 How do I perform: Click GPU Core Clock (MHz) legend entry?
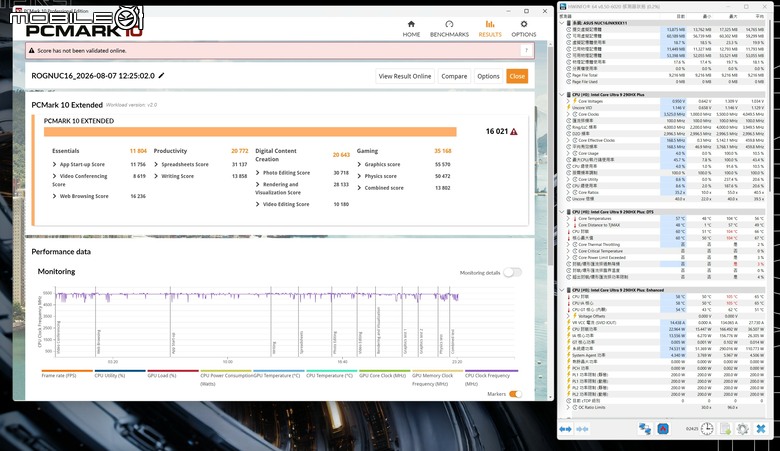383,376
